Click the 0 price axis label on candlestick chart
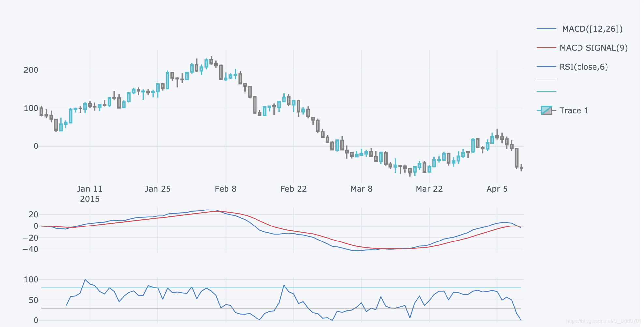The width and height of the screenshot is (644, 327). pyautogui.click(x=36, y=146)
